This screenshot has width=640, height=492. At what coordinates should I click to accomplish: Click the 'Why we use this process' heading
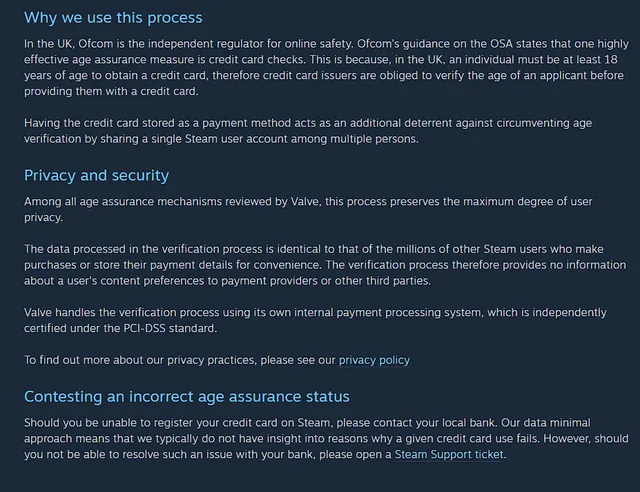[113, 18]
